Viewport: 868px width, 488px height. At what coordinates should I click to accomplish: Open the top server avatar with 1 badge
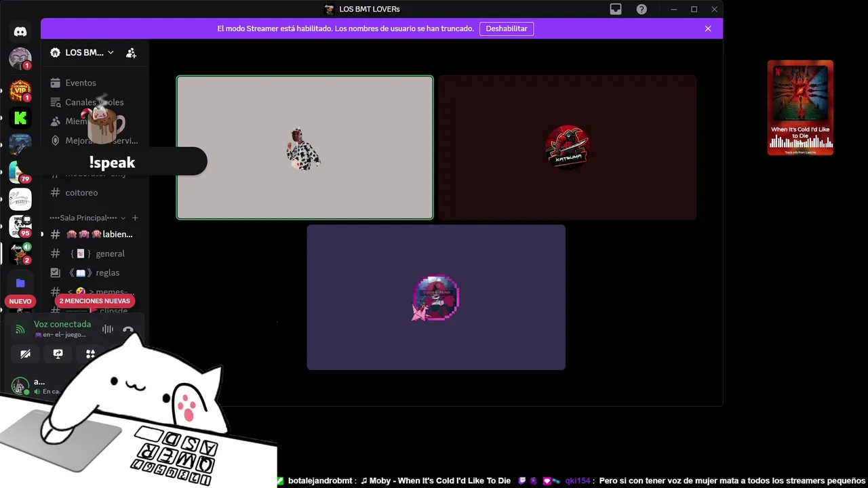[20, 58]
